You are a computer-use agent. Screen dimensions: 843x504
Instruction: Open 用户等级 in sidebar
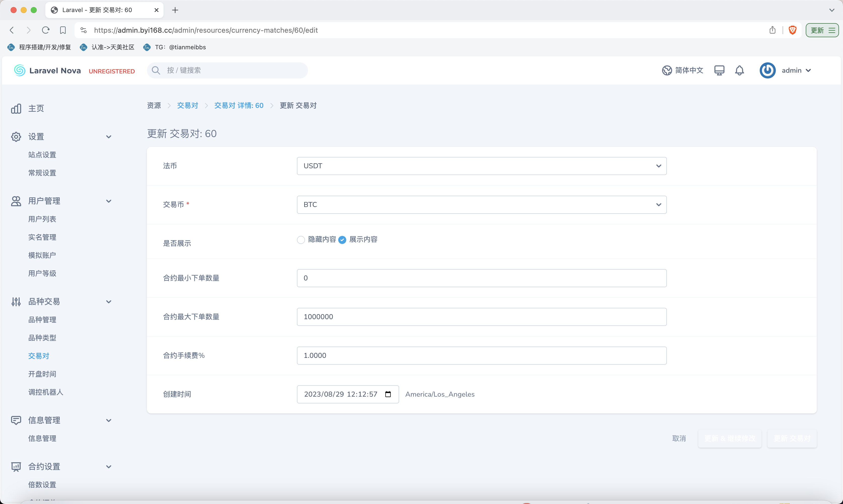[42, 273]
